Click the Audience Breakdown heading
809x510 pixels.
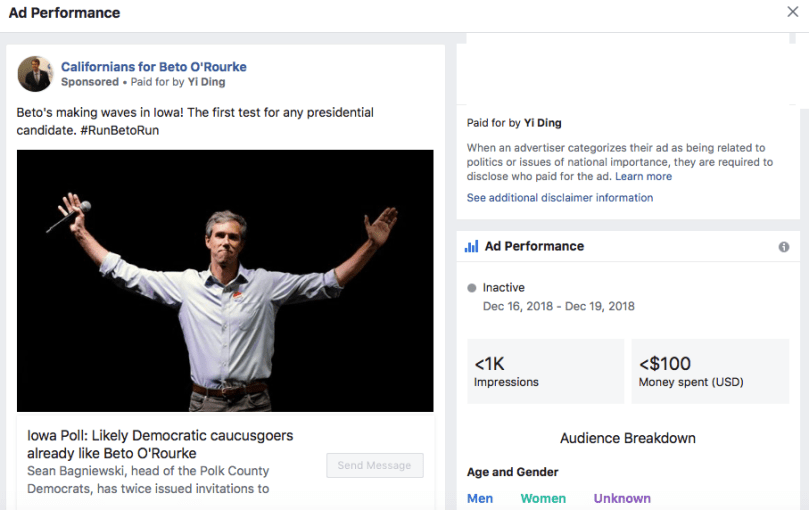tap(628, 438)
